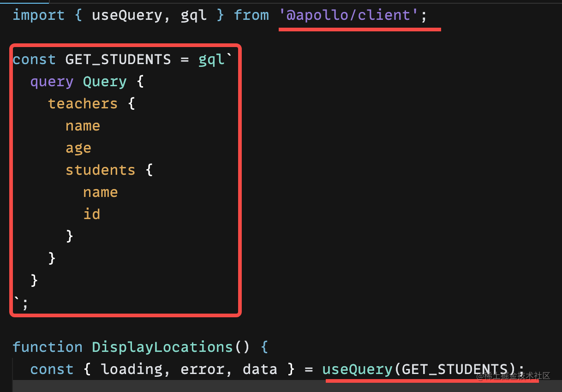Select the capitalized Query operation name
Image resolution: width=562 pixels, height=392 pixels.
coord(105,82)
